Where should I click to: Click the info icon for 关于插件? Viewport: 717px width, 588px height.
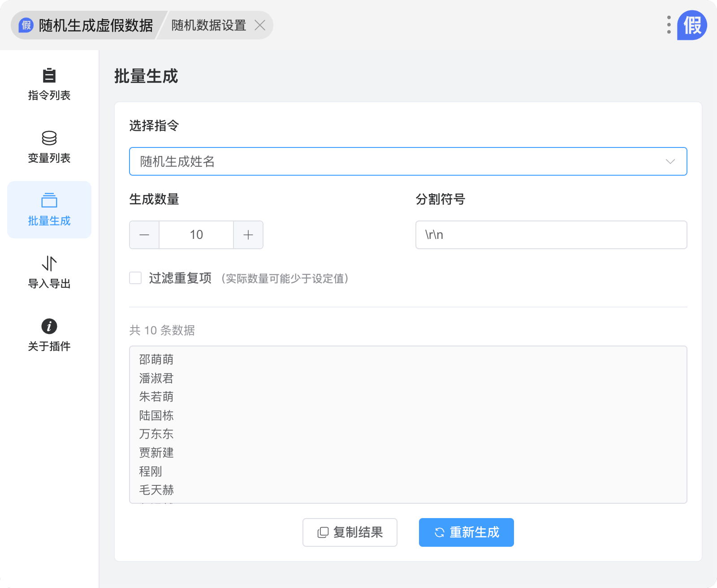49,326
